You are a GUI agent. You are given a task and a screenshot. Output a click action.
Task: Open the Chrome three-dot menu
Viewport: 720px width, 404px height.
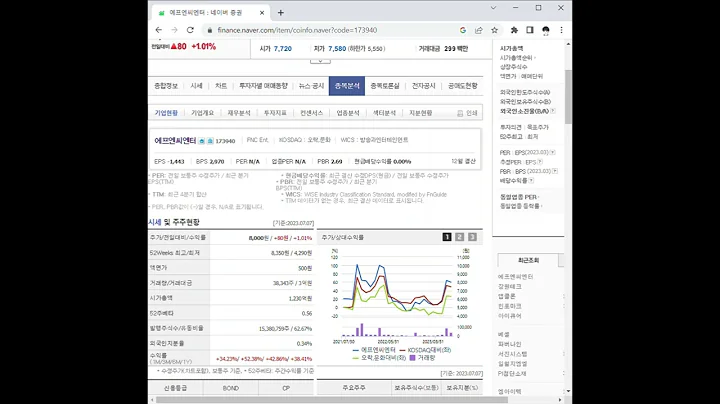561,30
